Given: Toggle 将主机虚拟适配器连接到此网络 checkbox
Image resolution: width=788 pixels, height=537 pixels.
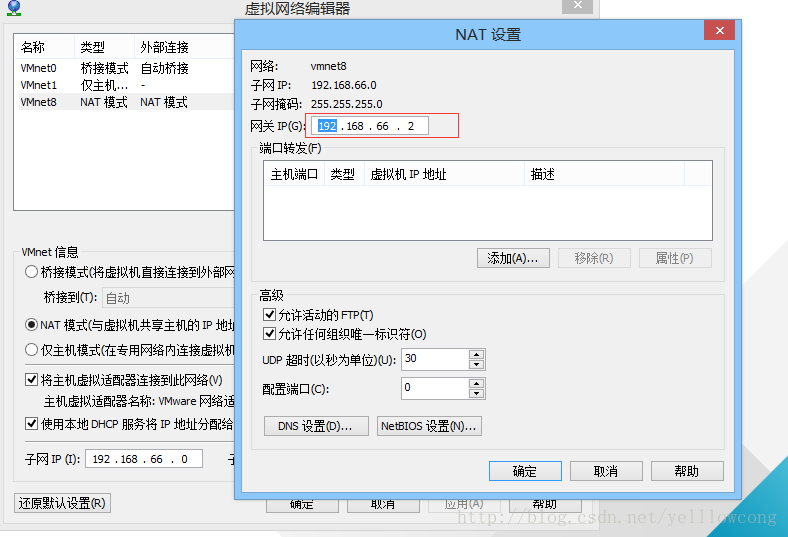Looking at the screenshot, I should 32,380.
